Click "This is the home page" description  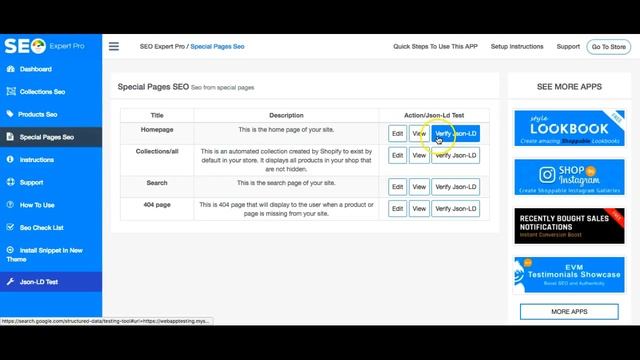tap(286, 129)
